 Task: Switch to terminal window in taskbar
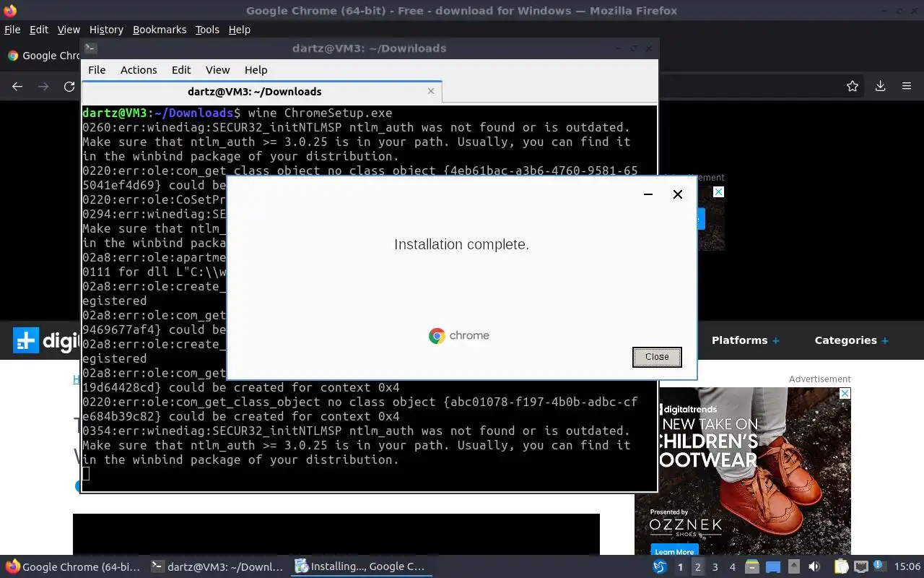pos(217,566)
